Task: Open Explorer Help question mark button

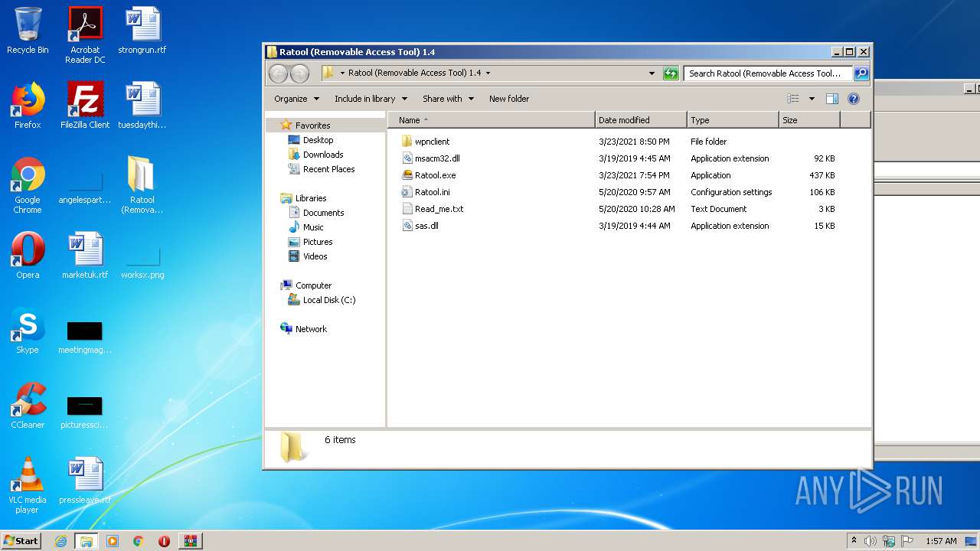Action: coord(854,99)
